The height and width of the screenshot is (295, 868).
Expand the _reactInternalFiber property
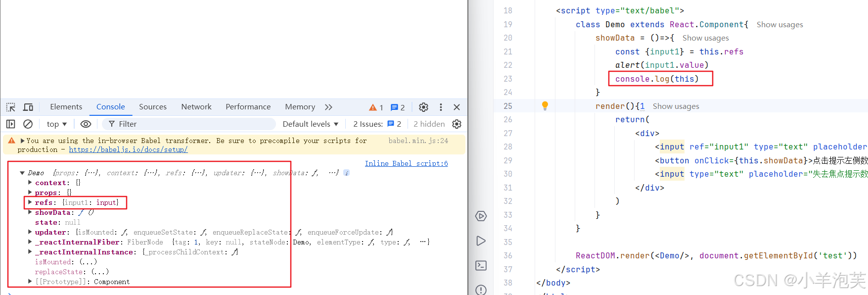coord(30,242)
